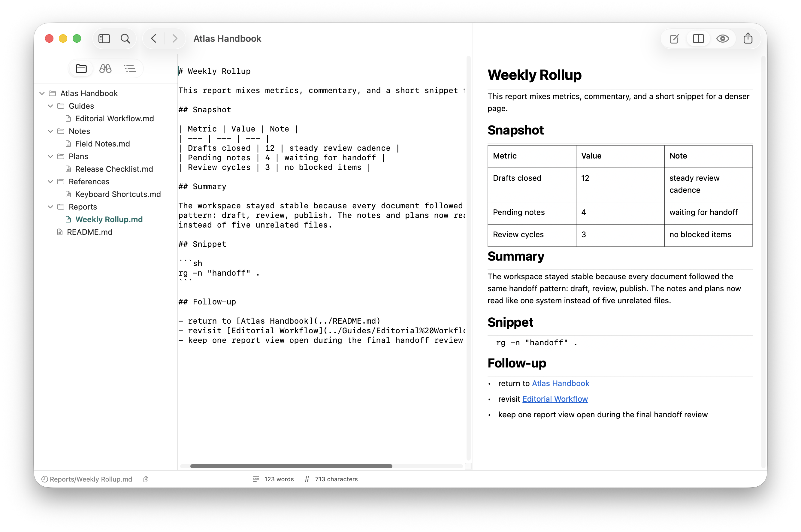Image resolution: width=801 pixels, height=532 pixels.
Task: Click the '## Snapshot' heading in editor
Action: pyautogui.click(x=205, y=110)
